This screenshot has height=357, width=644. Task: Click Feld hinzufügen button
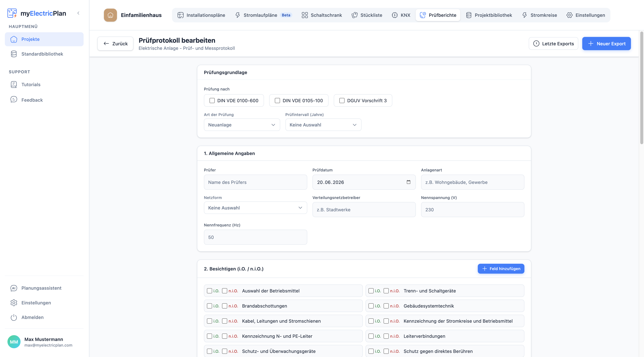(x=501, y=269)
